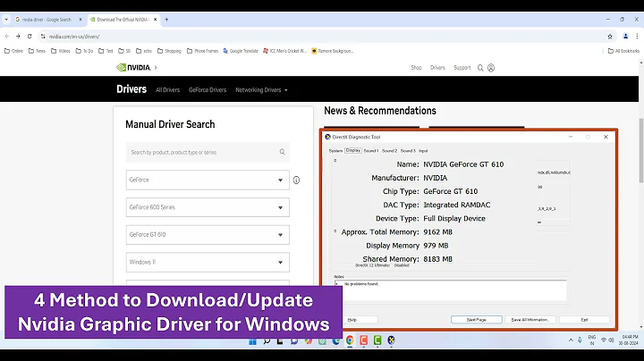Switch to the Sound 1 tab
The image size is (644, 361).
[x=371, y=151]
